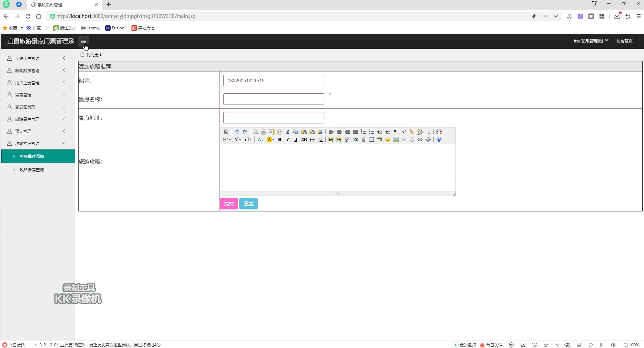644x348 pixels.
Task: Undo the last action in the editor
Action: (237, 132)
